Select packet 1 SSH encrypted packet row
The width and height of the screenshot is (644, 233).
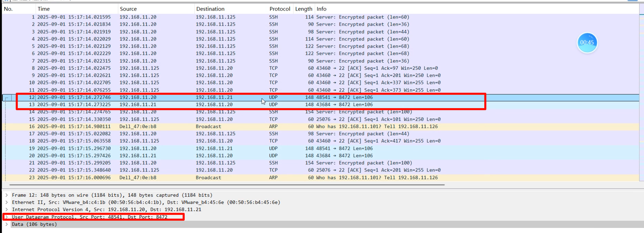[x=205, y=17]
